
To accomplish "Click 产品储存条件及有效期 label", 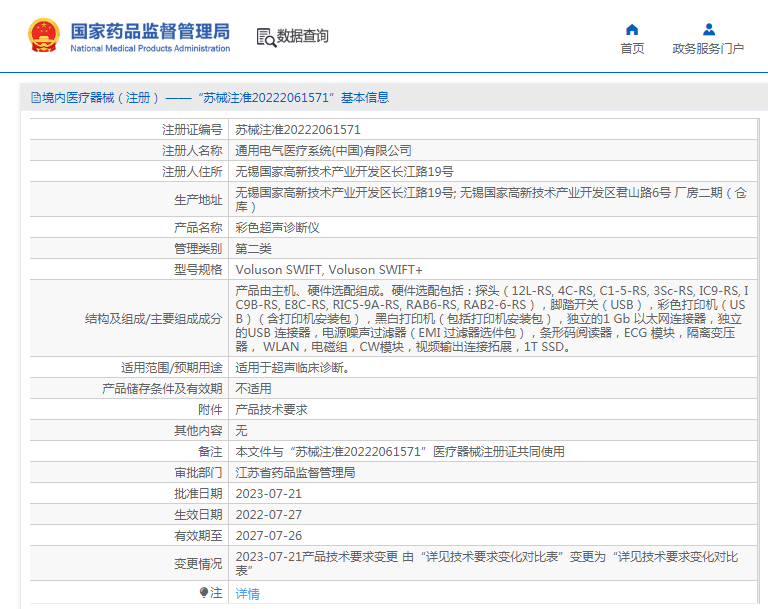I will 162,389.
